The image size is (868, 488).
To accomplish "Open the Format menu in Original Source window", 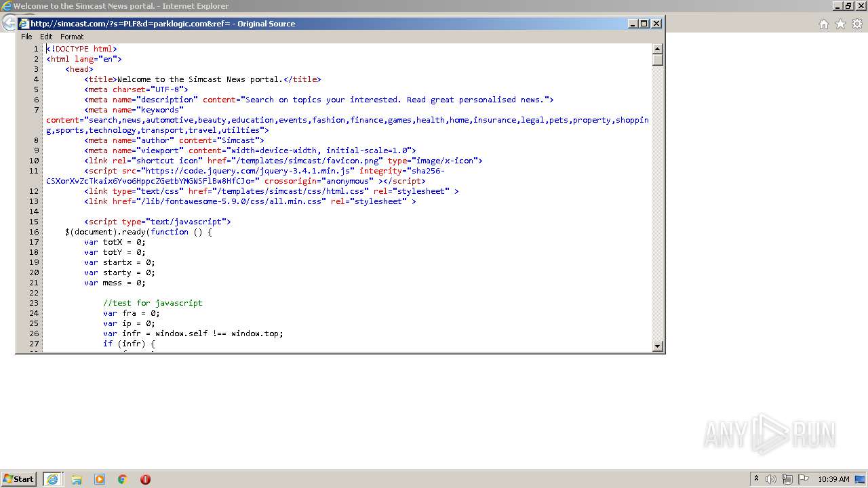I will (x=72, y=37).
